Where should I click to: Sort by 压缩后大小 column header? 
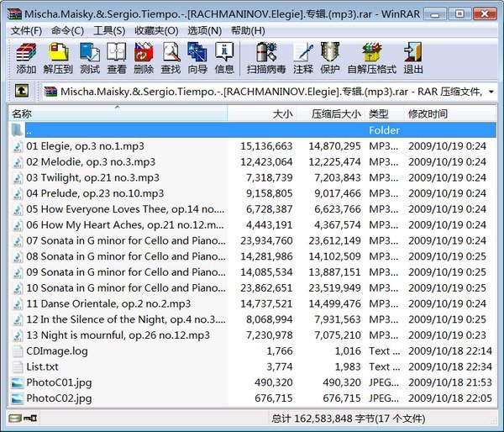pos(330,113)
